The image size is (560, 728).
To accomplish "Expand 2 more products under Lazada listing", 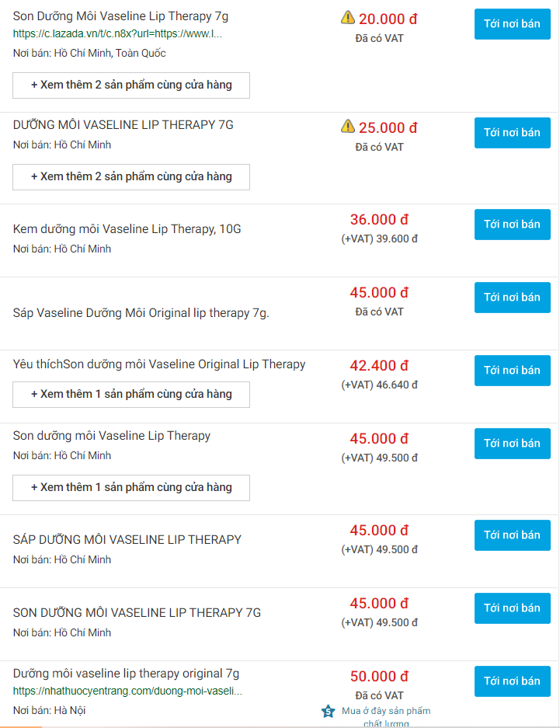I will [x=131, y=85].
